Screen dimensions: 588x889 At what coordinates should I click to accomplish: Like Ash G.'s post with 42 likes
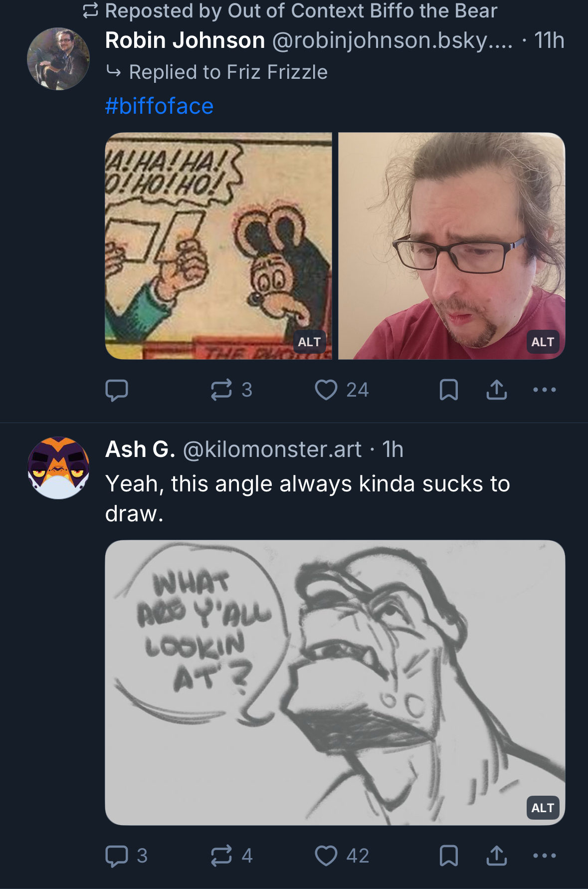coord(326,856)
